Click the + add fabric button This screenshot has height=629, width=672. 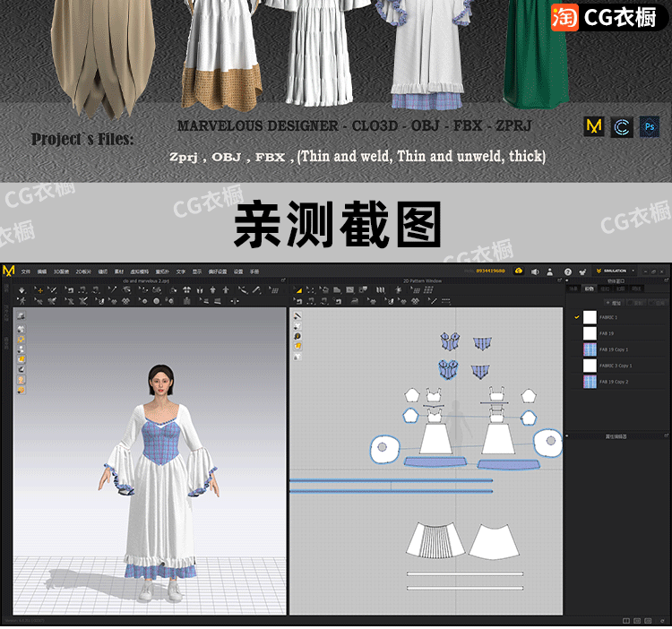614,303
